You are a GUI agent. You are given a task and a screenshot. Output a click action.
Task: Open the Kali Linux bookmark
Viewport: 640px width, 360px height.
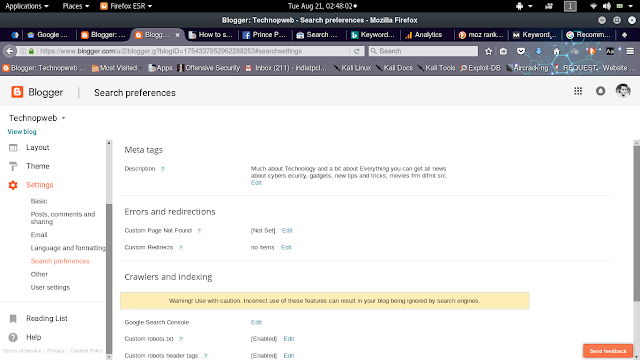(x=352, y=68)
